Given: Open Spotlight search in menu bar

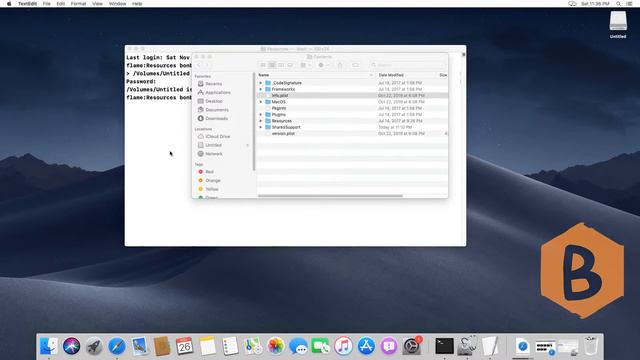Looking at the screenshot, I should [x=618, y=4].
